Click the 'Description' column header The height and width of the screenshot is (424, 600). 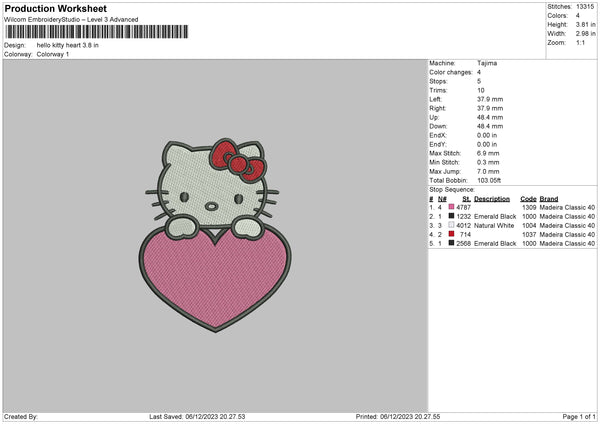pyautogui.click(x=492, y=199)
